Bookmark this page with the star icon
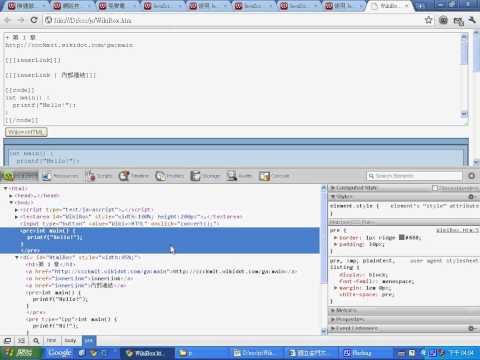Viewport: 480px width, 360px height. (429, 20)
